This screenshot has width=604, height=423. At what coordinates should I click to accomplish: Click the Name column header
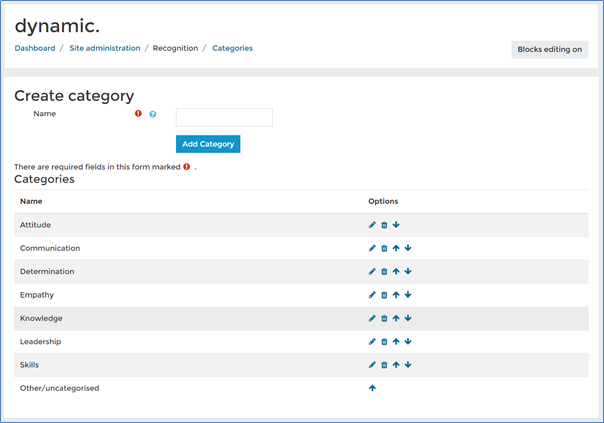pos(31,201)
